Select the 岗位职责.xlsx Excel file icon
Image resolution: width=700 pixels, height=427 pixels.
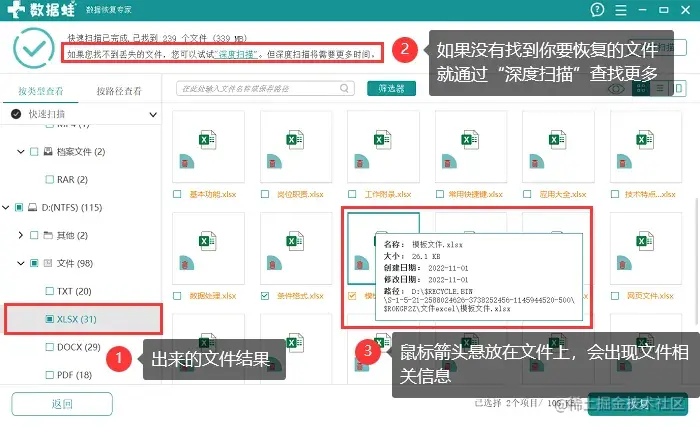tap(295, 139)
